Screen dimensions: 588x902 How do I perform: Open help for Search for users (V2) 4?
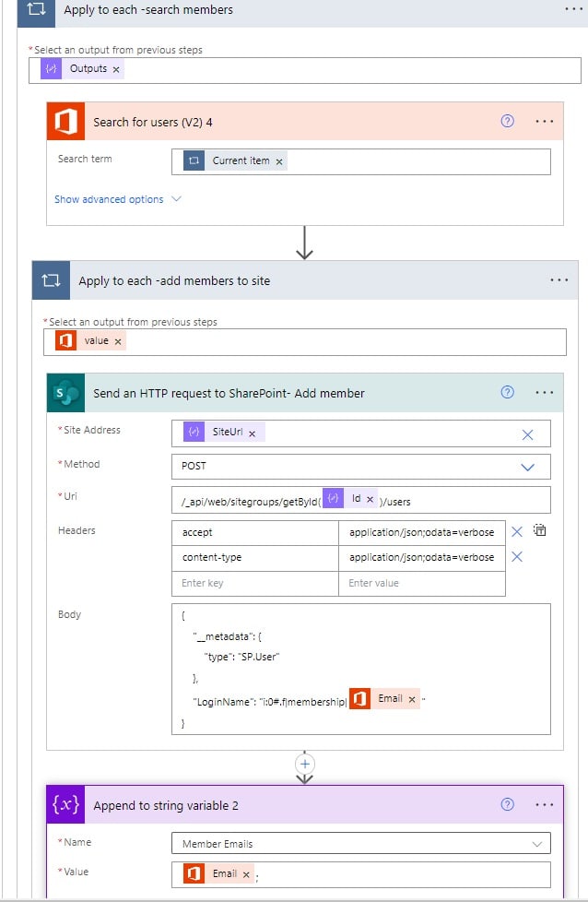pyautogui.click(x=508, y=121)
